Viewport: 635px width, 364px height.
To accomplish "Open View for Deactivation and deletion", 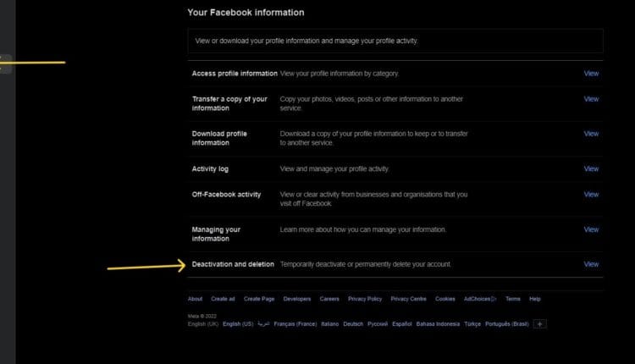I will coord(591,264).
